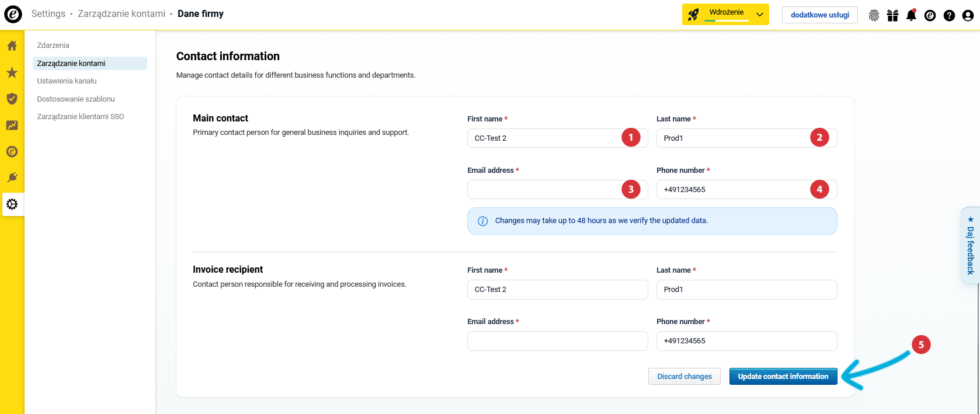Screen dimensions: 980x414
Task: Open the notifications bell
Action: point(911,15)
